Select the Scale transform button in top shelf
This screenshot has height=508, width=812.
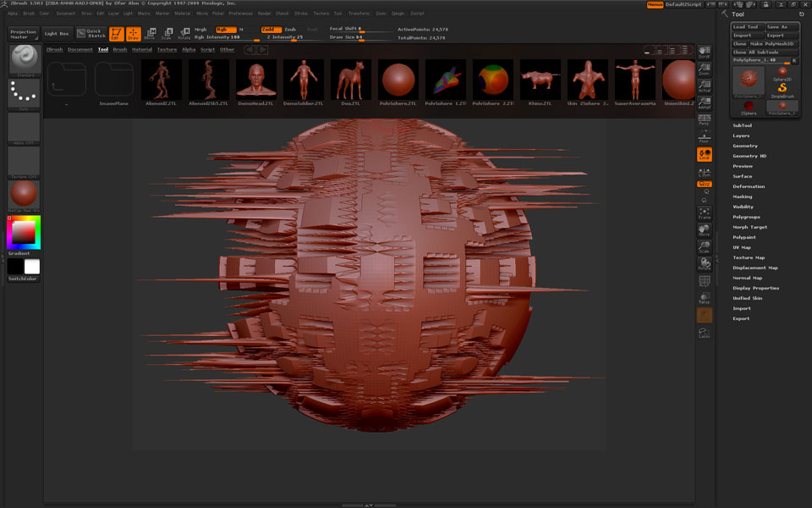pos(167,34)
